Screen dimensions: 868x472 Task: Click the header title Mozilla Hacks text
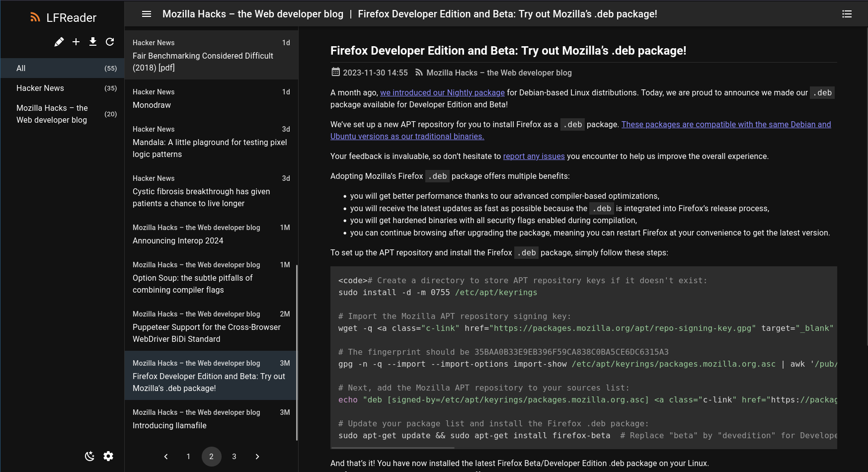(253, 14)
